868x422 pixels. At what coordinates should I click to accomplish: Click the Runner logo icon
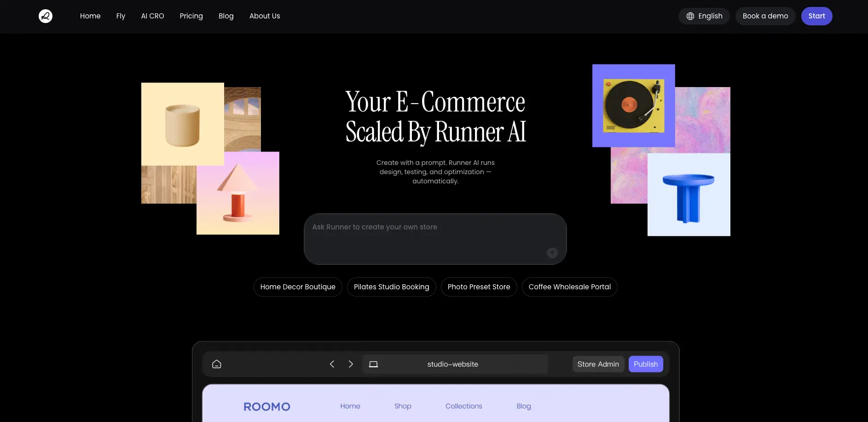46,16
